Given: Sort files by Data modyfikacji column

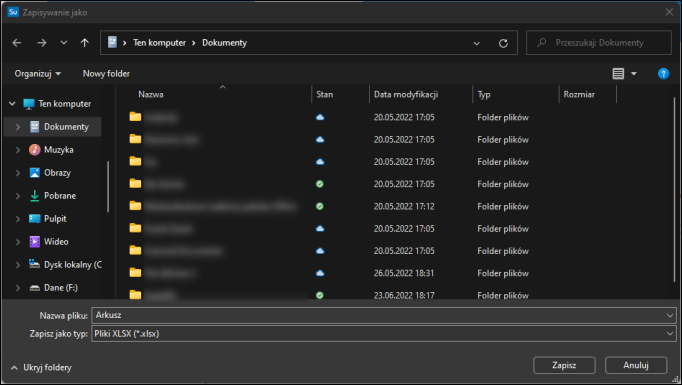Looking at the screenshot, I should (x=405, y=94).
